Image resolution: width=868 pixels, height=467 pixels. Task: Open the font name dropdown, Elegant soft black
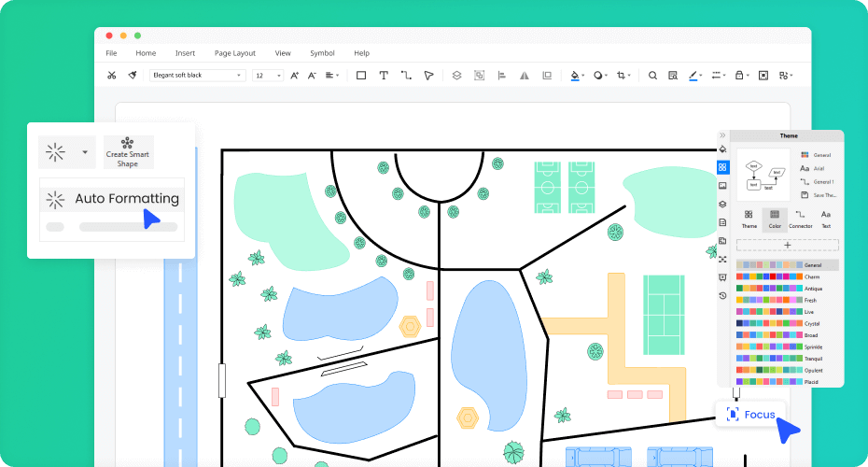coord(198,76)
